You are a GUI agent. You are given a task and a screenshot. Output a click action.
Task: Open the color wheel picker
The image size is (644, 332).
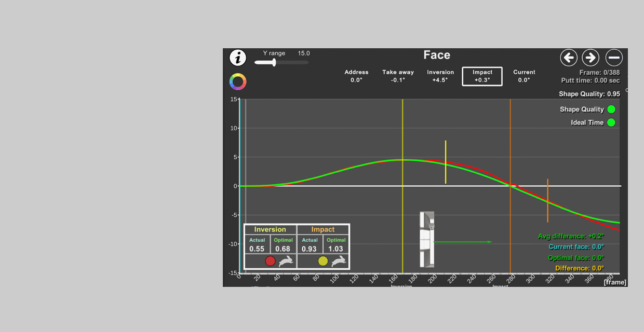coord(238,81)
